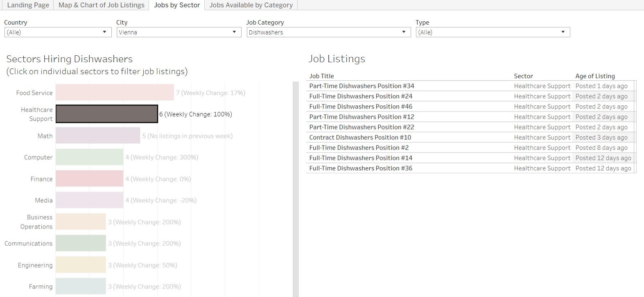Click the Farming sector bar
This screenshot has width=644, height=297.
(x=81, y=286)
